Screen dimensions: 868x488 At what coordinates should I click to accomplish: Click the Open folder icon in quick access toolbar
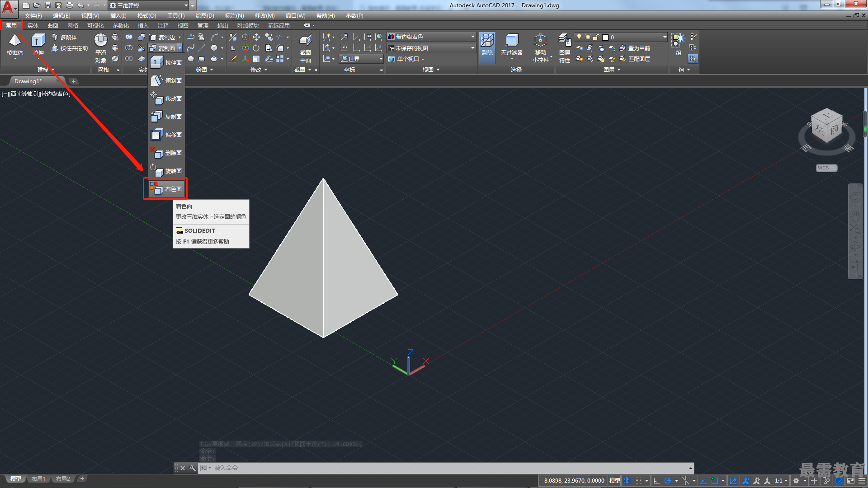pyautogui.click(x=37, y=5)
